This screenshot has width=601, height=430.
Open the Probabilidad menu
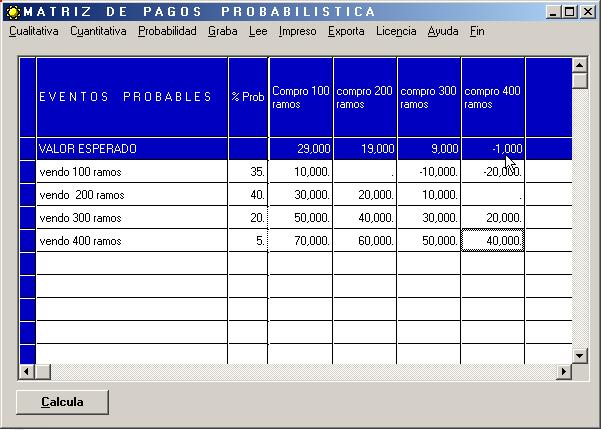point(167,31)
